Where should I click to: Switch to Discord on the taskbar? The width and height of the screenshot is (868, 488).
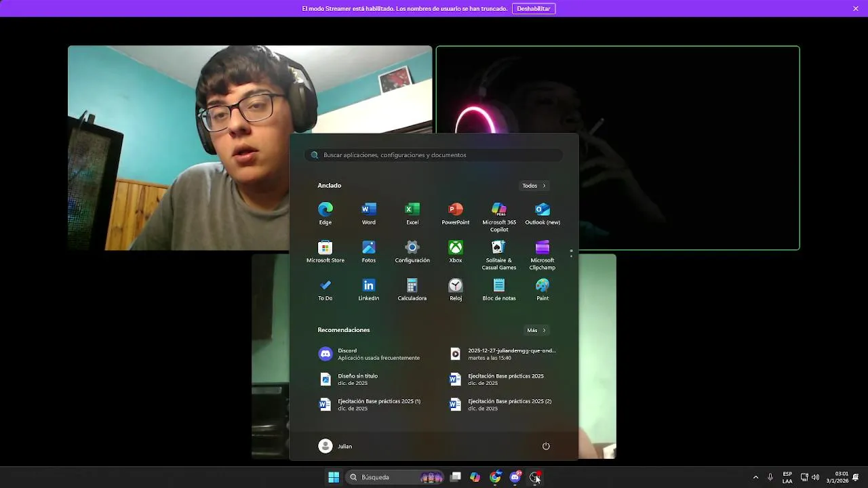515,477
